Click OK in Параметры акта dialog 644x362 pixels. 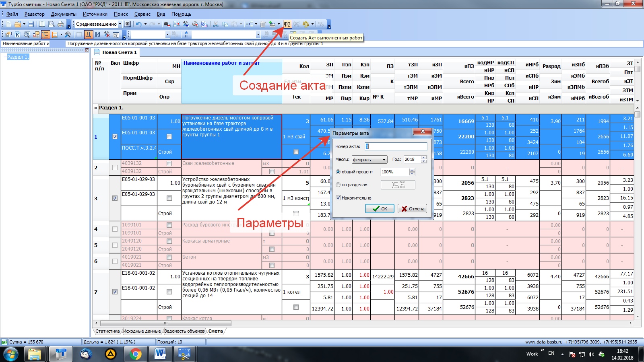pos(380,209)
